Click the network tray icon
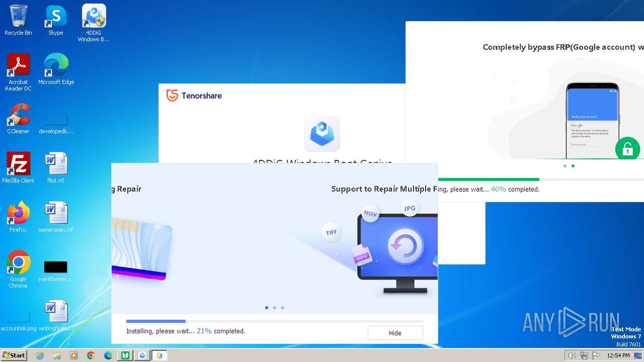Viewport: 644px width, 362px height. pos(584,355)
